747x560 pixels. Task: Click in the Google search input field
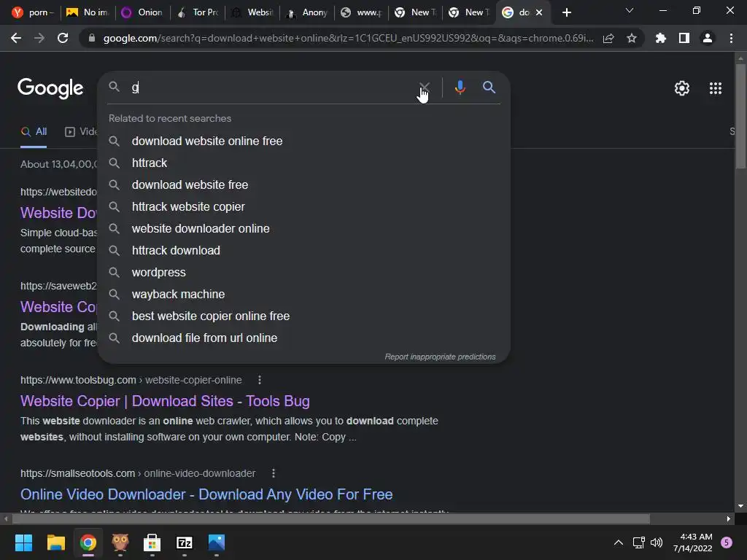click(271, 87)
